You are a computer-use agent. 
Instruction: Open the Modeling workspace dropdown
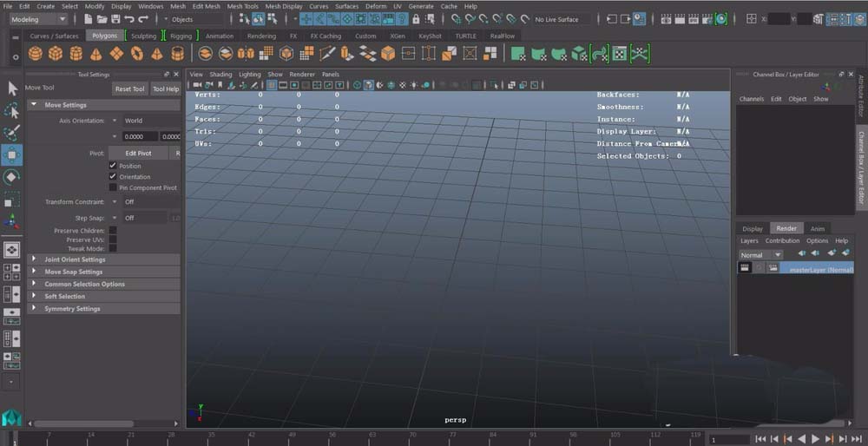pos(38,19)
